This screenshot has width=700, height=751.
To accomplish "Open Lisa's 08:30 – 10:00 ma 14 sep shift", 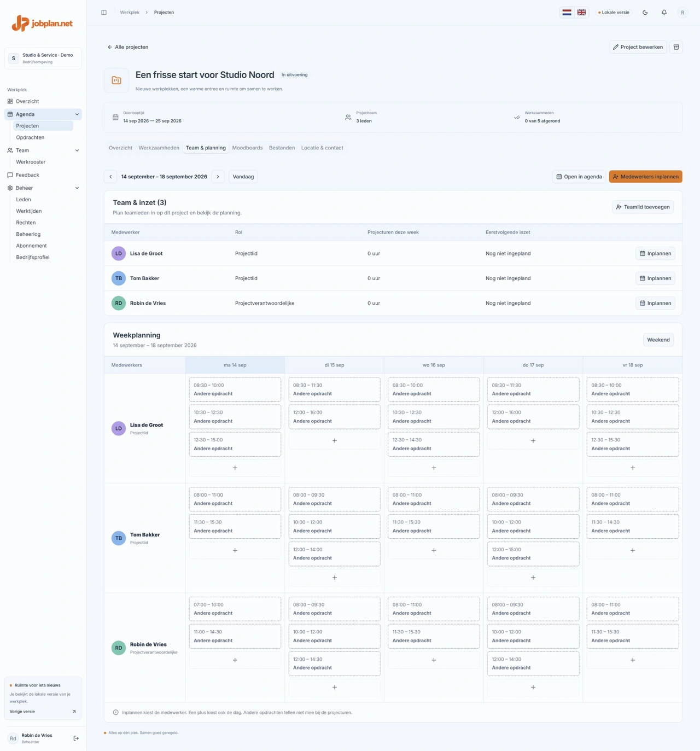I will [235, 389].
